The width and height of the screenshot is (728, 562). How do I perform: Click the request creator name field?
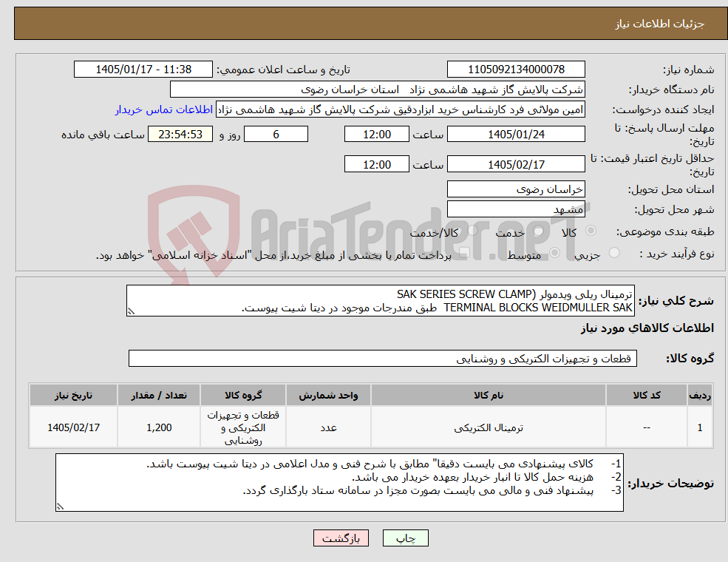tap(400, 109)
